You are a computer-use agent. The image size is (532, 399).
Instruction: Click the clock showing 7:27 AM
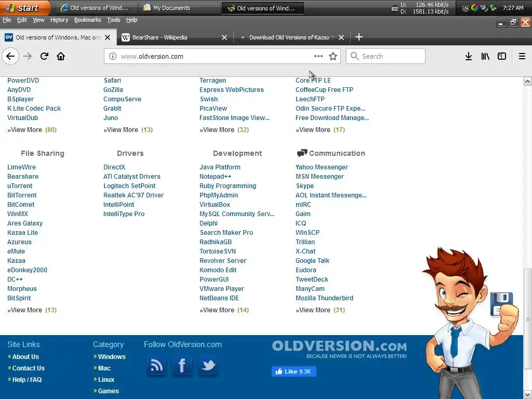pyautogui.click(x=513, y=8)
